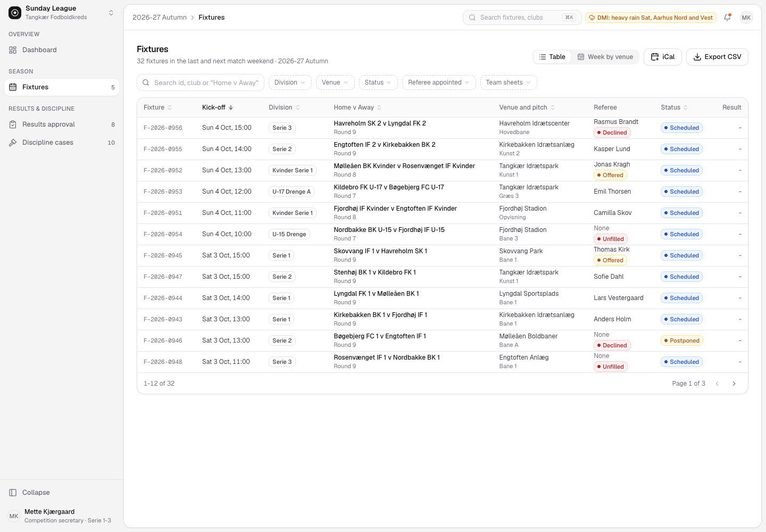This screenshot has height=532, width=766.
Task: Go to previous page of fixtures
Action: 717,384
